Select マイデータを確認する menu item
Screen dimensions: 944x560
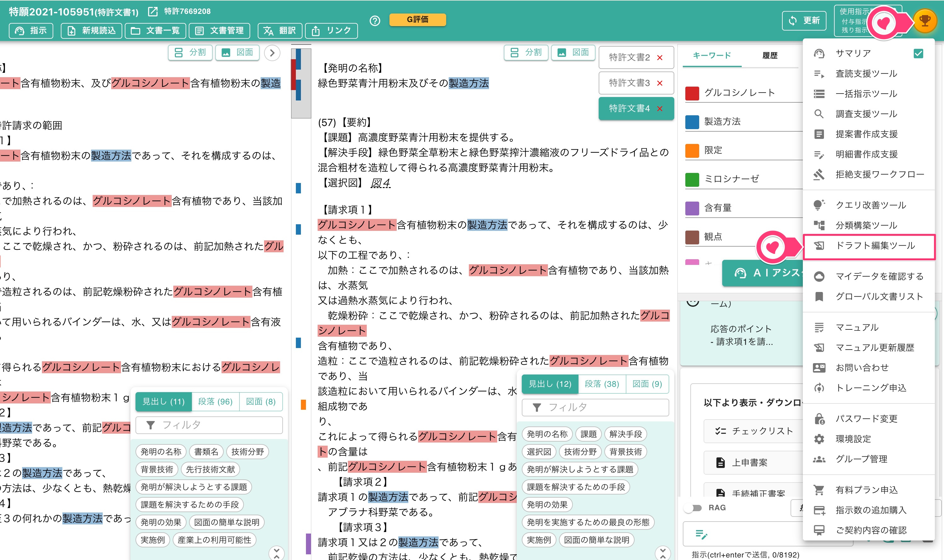(x=868, y=276)
